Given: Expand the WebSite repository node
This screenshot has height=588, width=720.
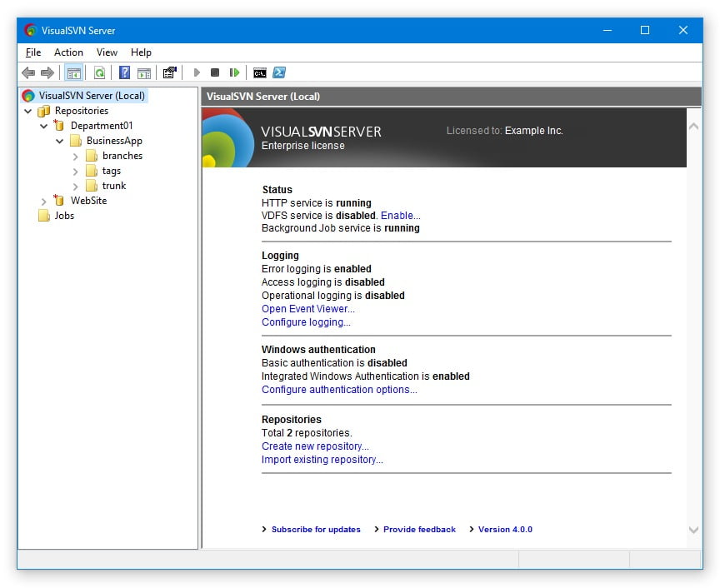Looking at the screenshot, I should 43,201.
